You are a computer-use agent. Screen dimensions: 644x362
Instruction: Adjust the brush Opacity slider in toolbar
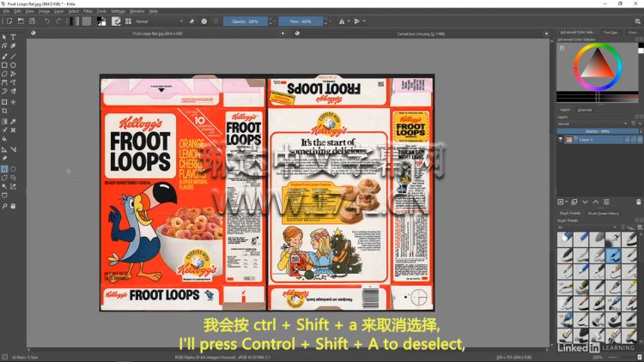pos(246,21)
